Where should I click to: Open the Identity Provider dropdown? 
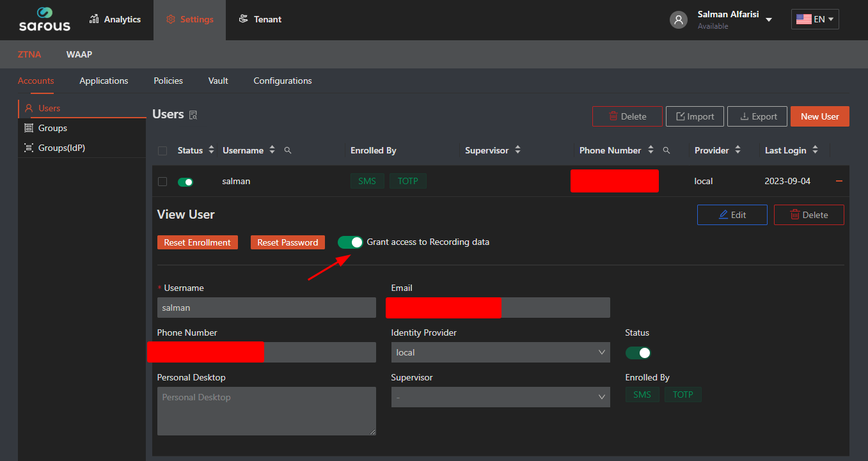[x=500, y=352]
